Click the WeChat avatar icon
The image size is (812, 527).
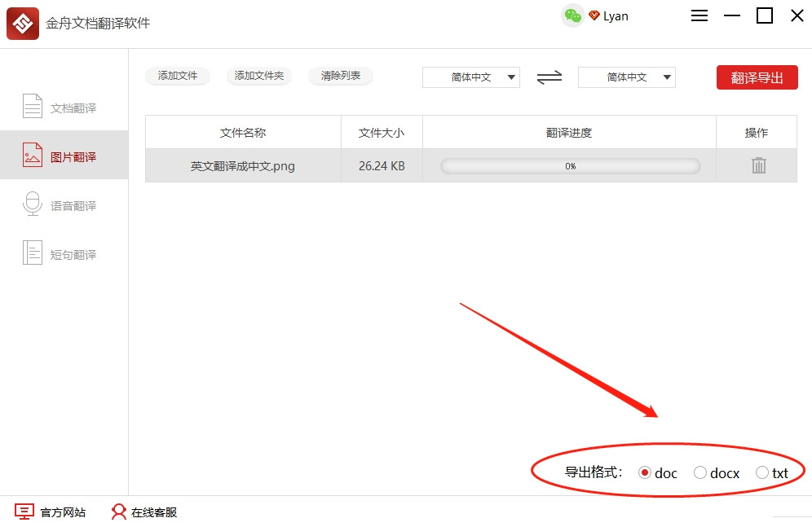click(573, 16)
